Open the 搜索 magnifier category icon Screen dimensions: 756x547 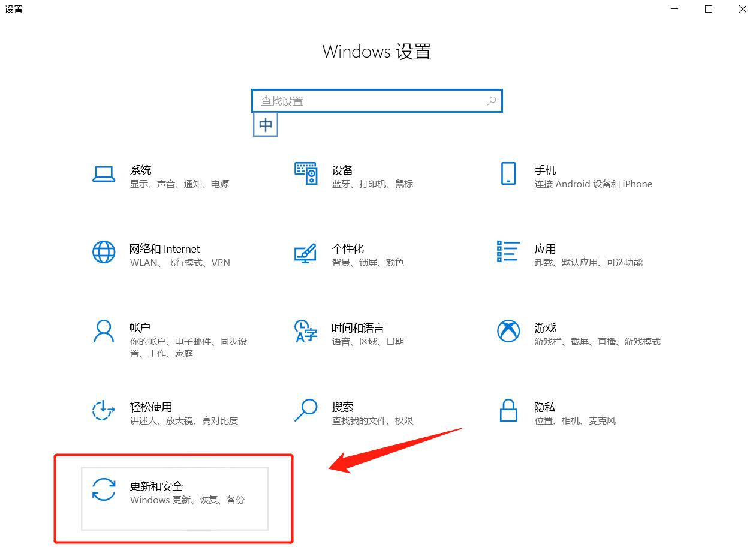point(306,410)
